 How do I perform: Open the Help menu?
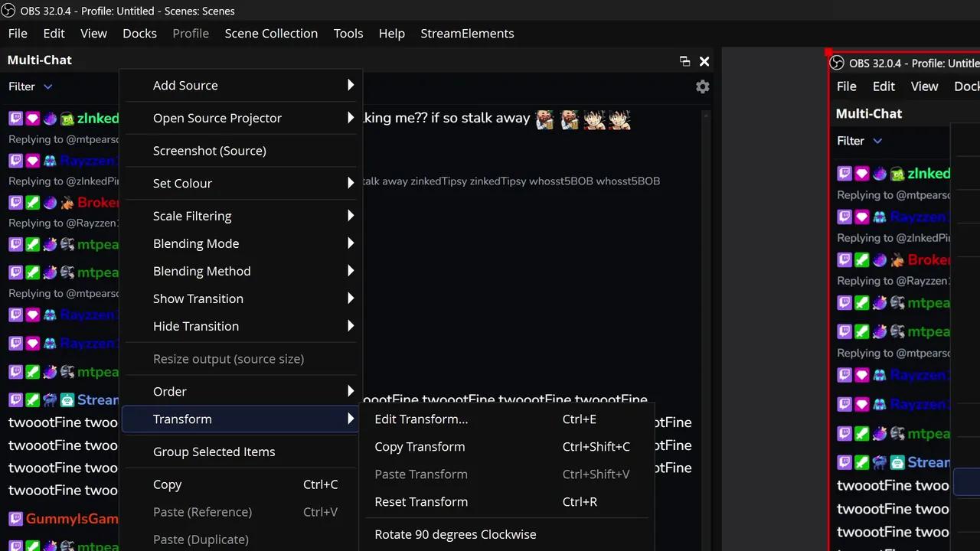(x=391, y=34)
